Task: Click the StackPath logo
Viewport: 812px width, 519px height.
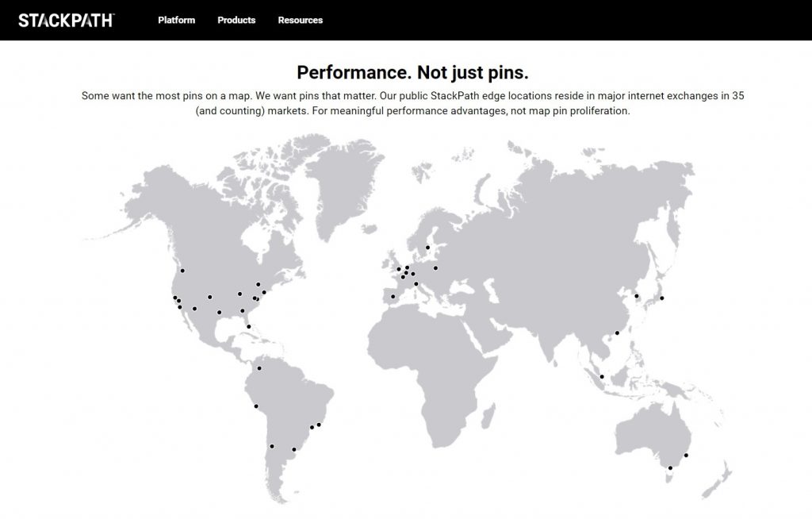Action: click(x=67, y=20)
